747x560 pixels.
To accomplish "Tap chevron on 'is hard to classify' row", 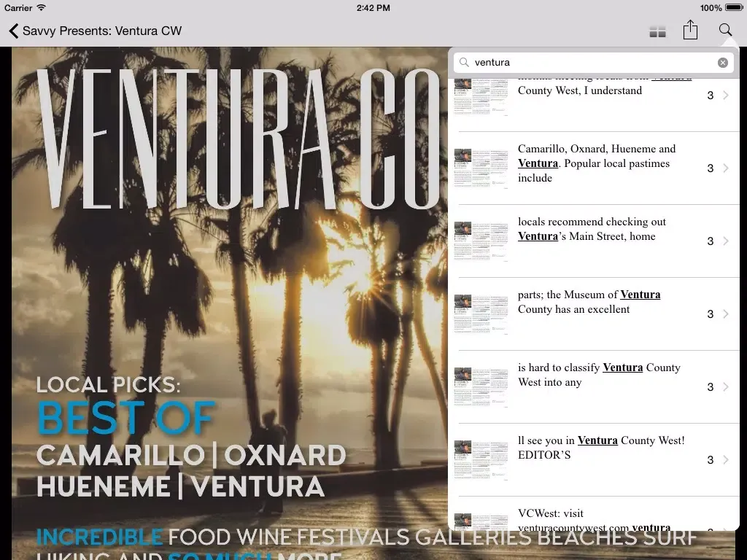I will 726,386.
